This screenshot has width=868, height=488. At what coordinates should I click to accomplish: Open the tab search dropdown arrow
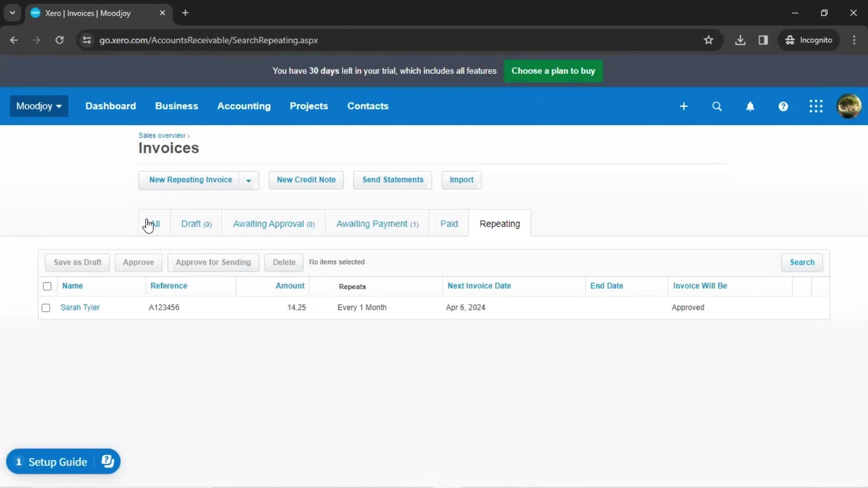[13, 13]
